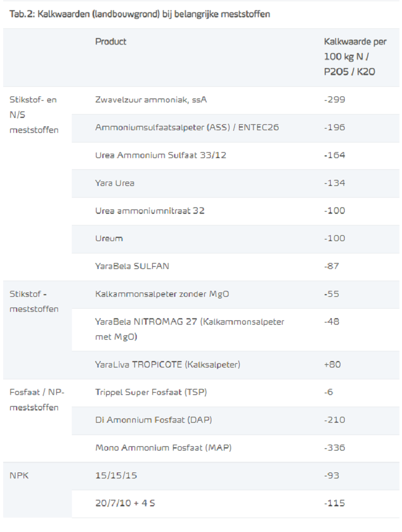The height and width of the screenshot is (532, 402).
Task: Select the 'Zwavelzuur ammoniak, ssA' row
Action: 151,100
